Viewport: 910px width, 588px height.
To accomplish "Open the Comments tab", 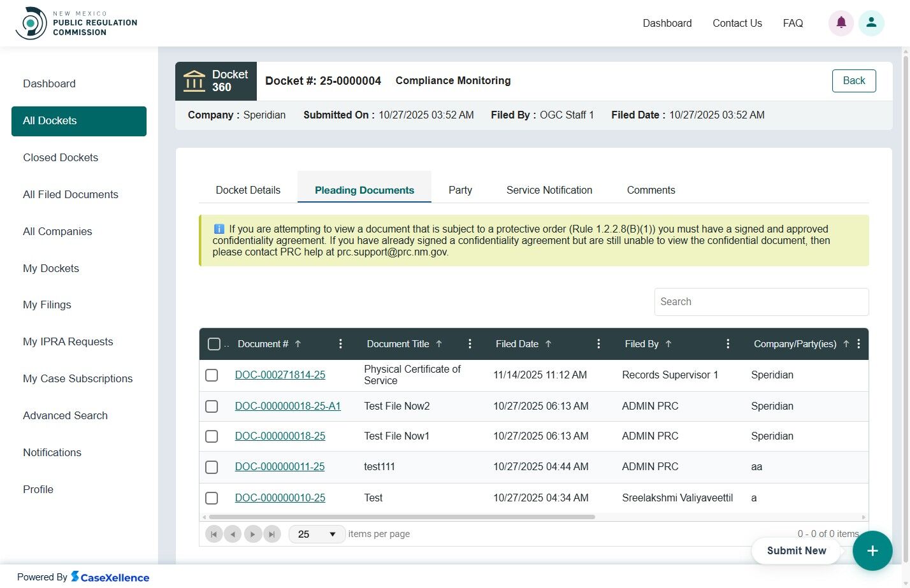I will click(x=651, y=190).
